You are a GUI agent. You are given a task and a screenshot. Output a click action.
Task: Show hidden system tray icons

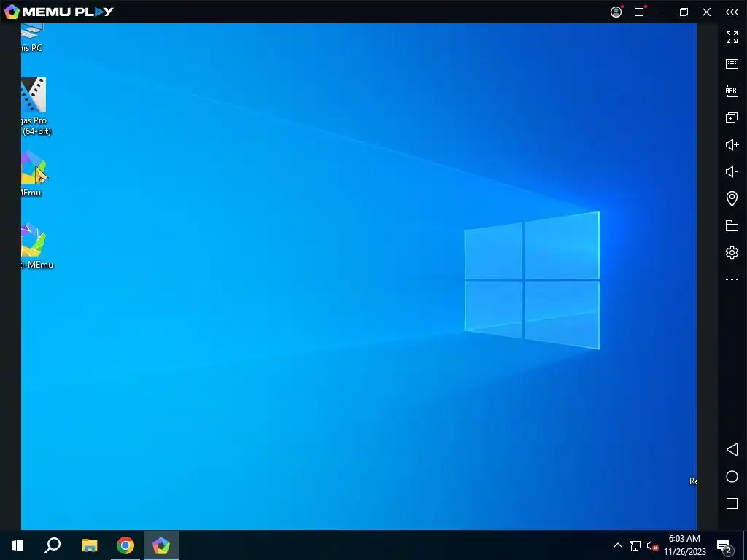(617, 545)
